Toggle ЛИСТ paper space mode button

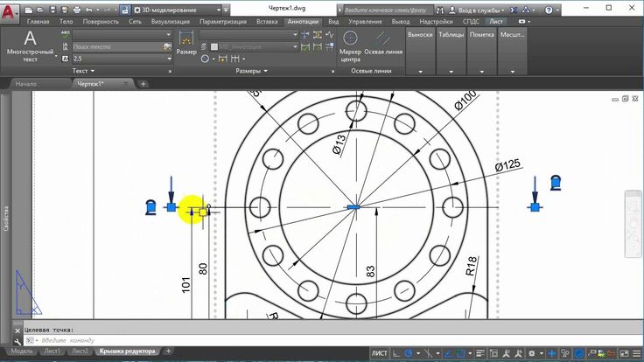point(379,352)
